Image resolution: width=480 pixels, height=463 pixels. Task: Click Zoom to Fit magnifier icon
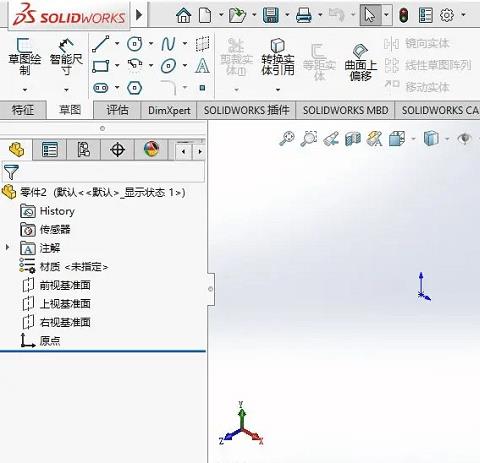click(x=287, y=139)
